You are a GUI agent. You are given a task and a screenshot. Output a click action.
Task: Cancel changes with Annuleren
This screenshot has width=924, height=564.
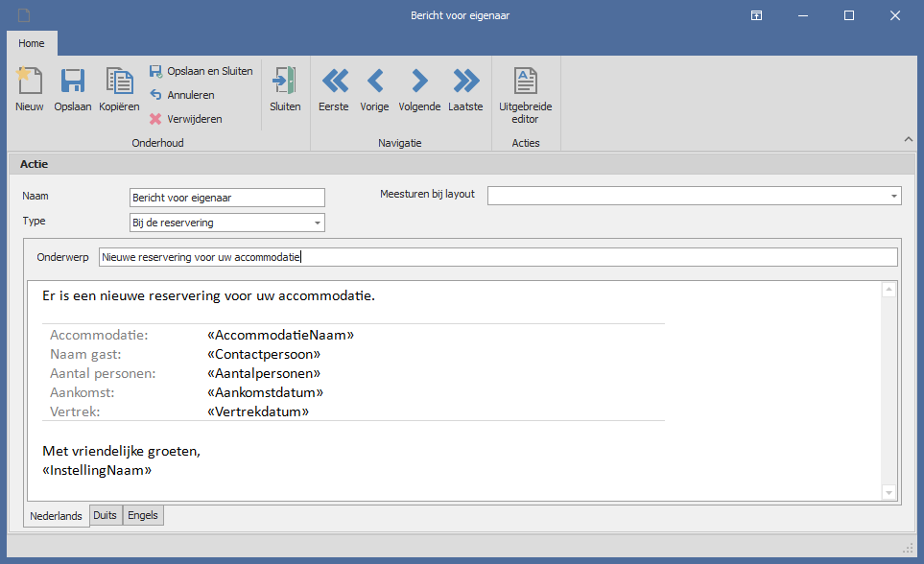[182, 95]
